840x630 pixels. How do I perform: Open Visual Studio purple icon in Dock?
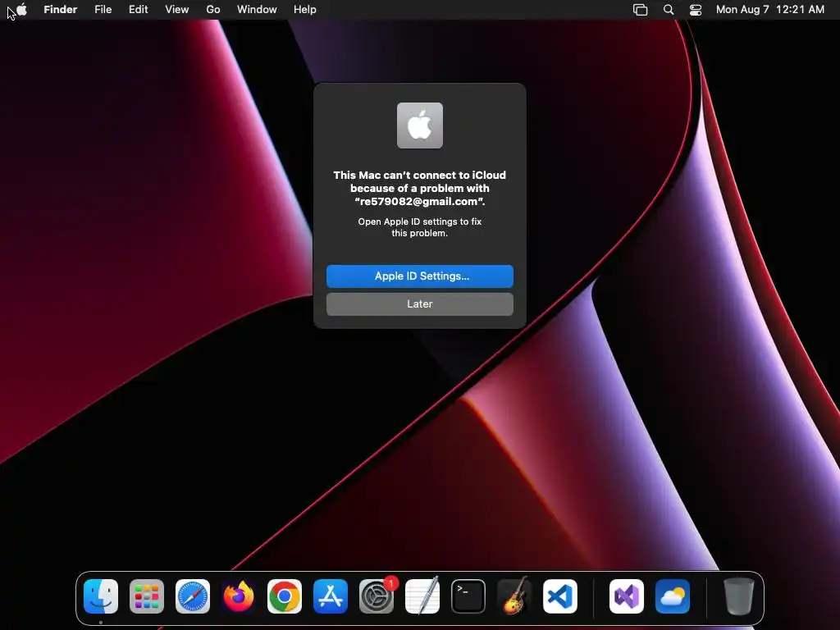(x=627, y=596)
